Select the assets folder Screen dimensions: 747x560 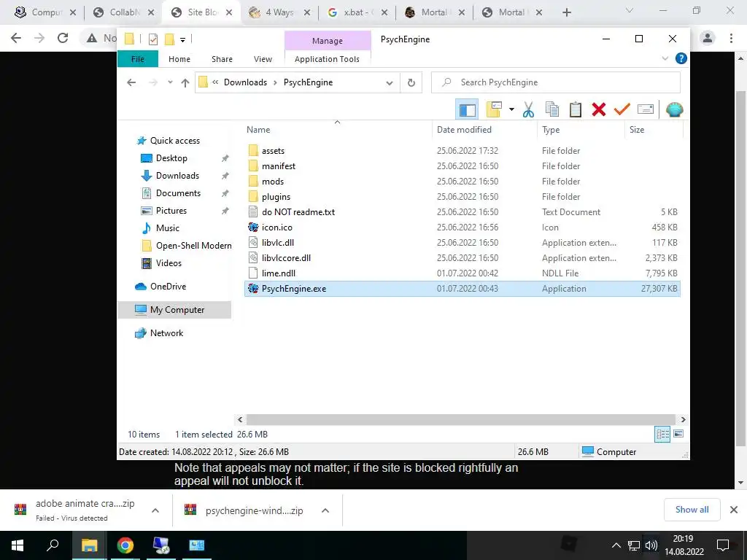point(462,151)
